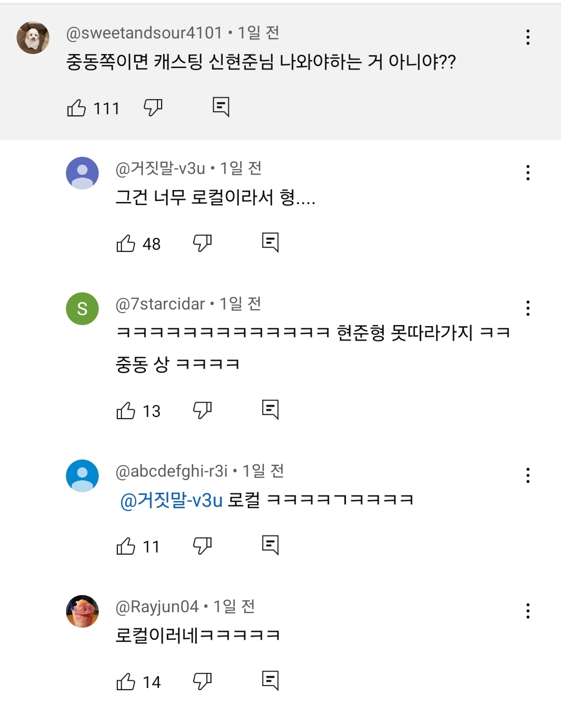Viewport: 561px width, 728px height.
Task: Like the @Rayjun04 reply
Action: pyautogui.click(x=126, y=681)
